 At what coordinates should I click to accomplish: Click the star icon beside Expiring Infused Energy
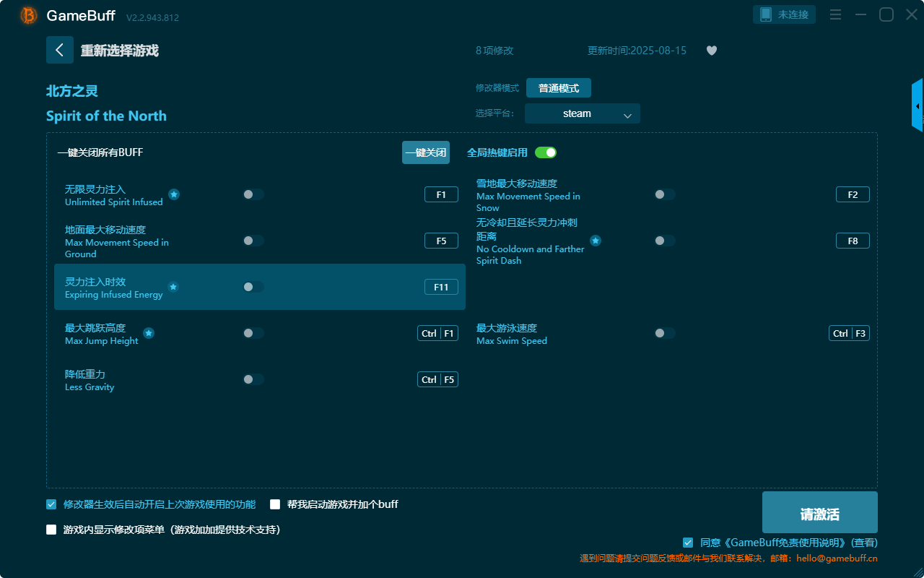[173, 287]
